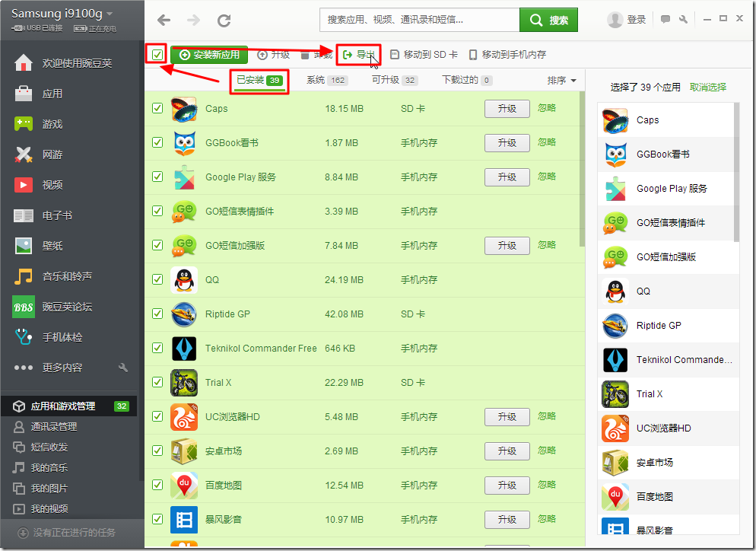Click 升级 button for the UC浏览器HD row

[x=507, y=417]
